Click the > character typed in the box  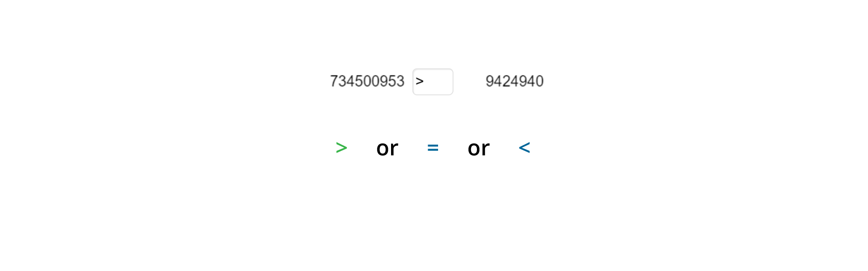coord(420,82)
